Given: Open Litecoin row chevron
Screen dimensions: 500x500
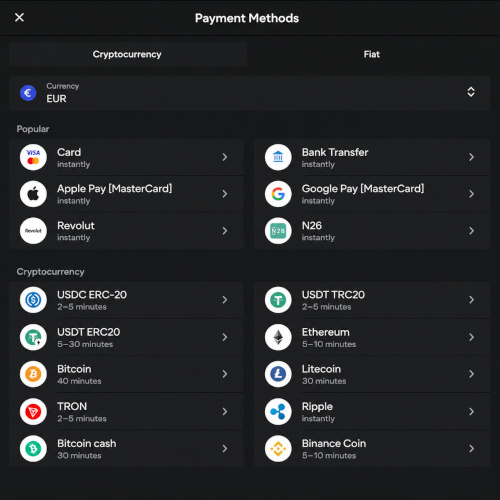Looking at the screenshot, I should pyautogui.click(x=471, y=374).
